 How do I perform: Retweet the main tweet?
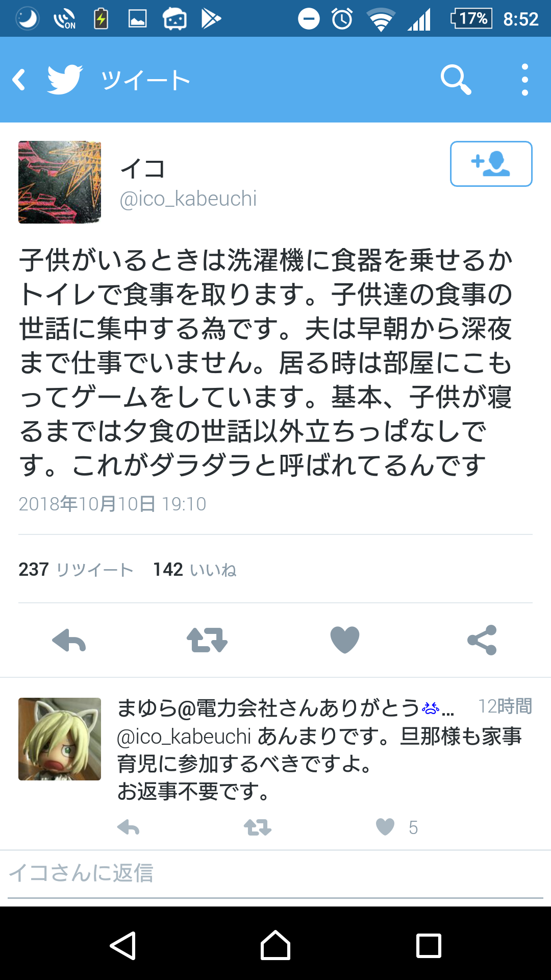pos(207,640)
